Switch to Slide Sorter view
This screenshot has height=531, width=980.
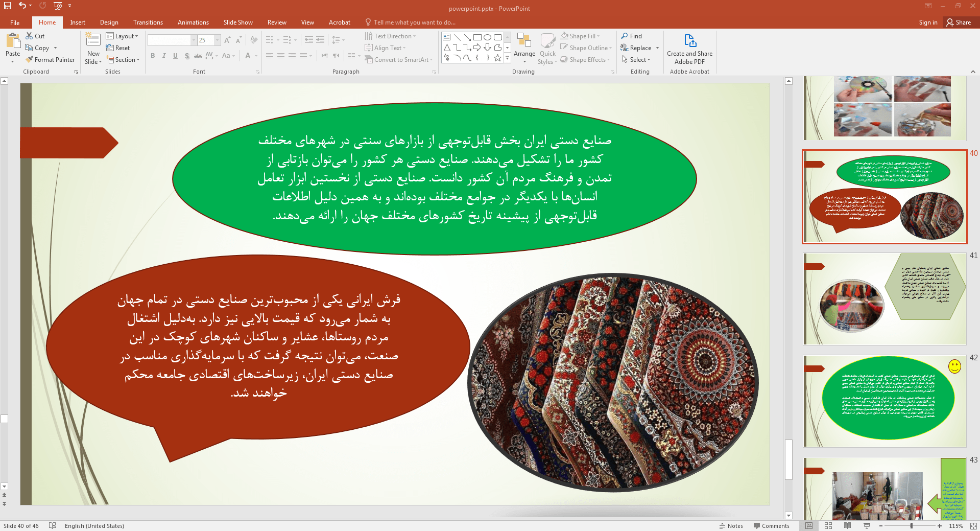pos(828,526)
